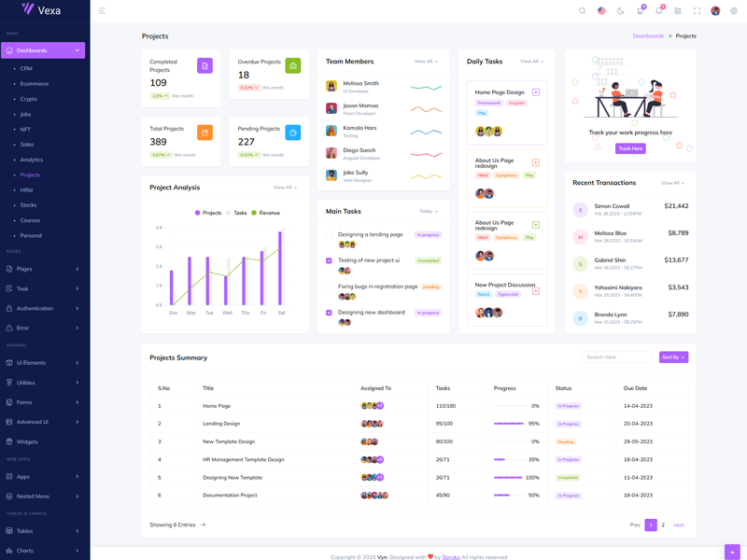Screen dimensions: 747x560
Task: Click the header search icon
Action: (x=582, y=11)
